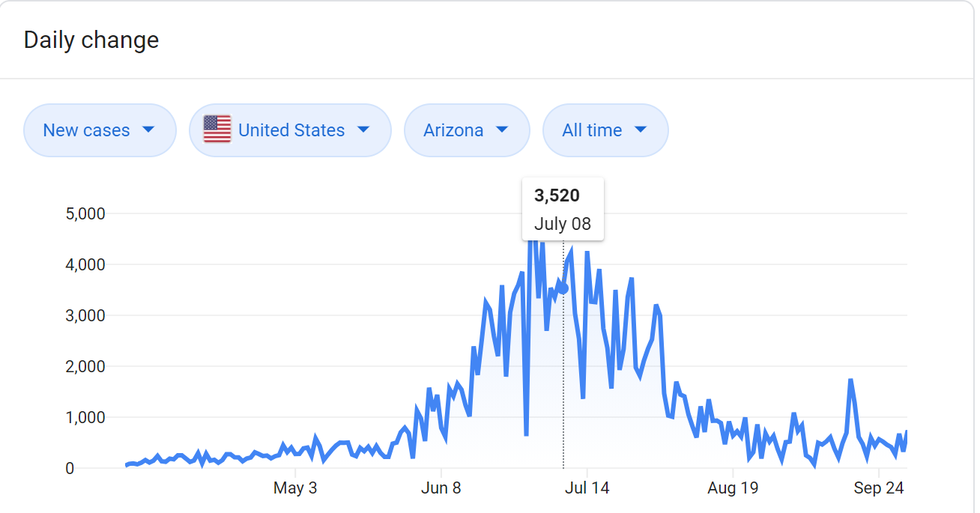The image size is (980, 513).
Task: Click the 3,520 July 08 tooltip
Action: pyautogui.click(x=563, y=209)
